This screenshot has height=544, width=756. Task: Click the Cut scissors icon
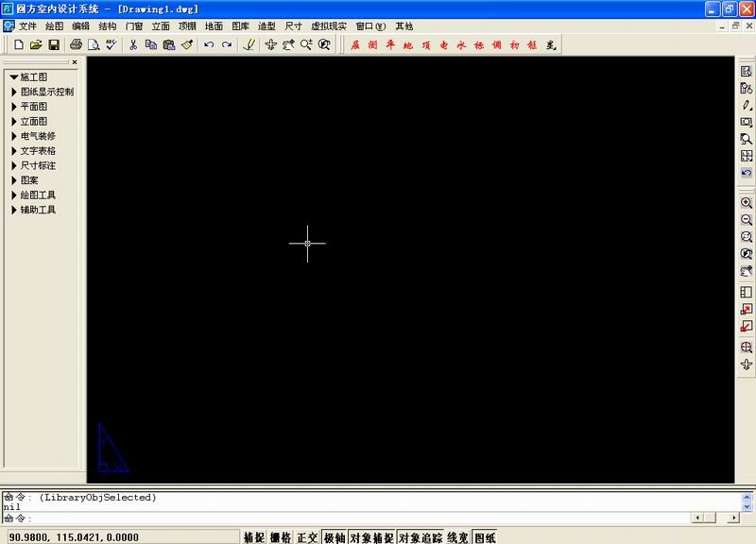[133, 44]
